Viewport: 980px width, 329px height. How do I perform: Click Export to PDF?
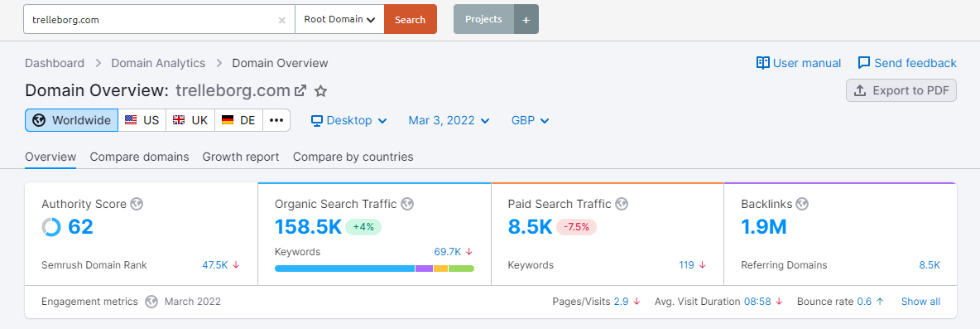[901, 90]
